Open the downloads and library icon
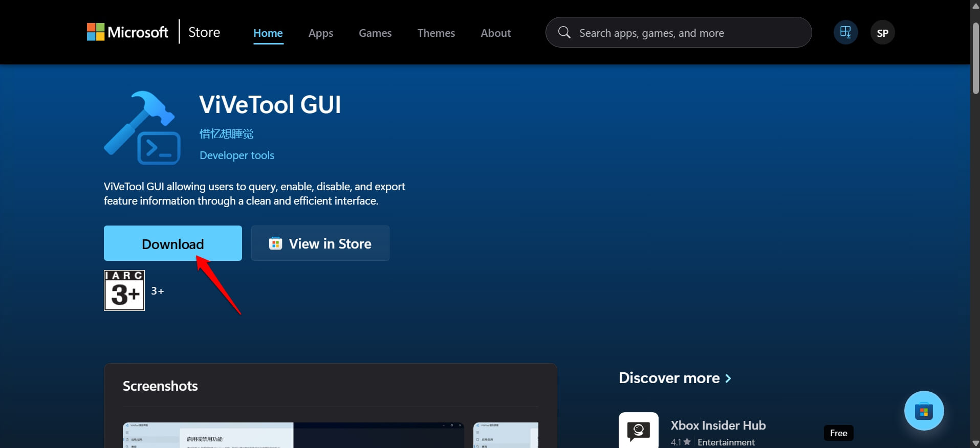The height and width of the screenshot is (448, 980). pyautogui.click(x=845, y=33)
